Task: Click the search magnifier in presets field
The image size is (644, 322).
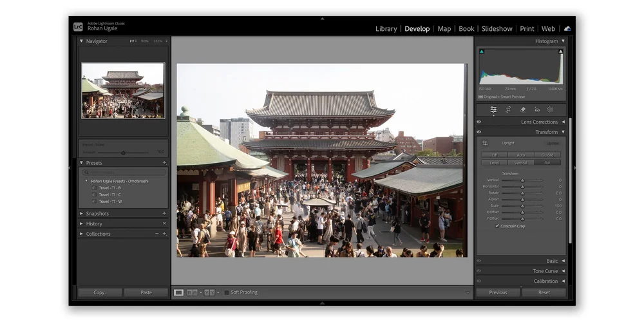Action: click(86, 173)
